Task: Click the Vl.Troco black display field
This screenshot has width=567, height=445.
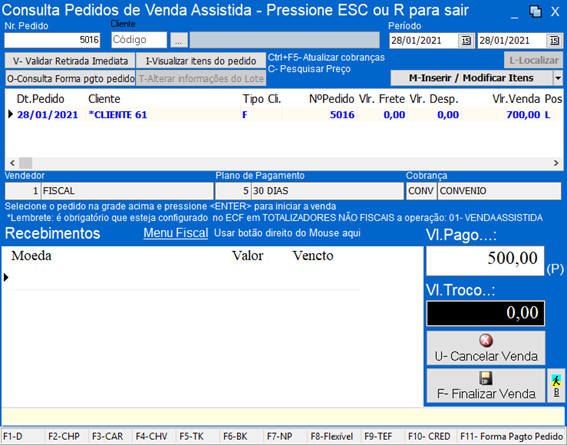Action: 485,313
